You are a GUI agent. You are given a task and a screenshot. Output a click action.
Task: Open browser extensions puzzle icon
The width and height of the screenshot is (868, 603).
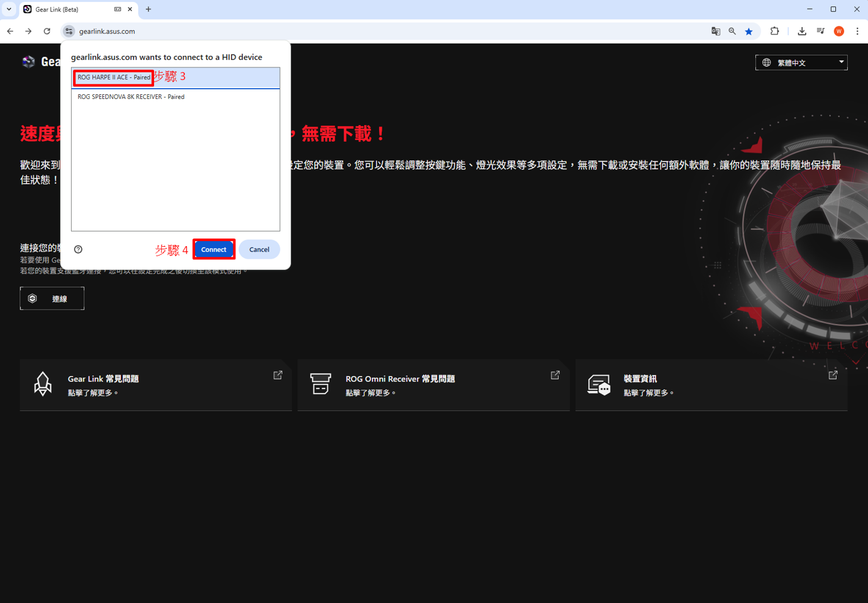(x=775, y=31)
